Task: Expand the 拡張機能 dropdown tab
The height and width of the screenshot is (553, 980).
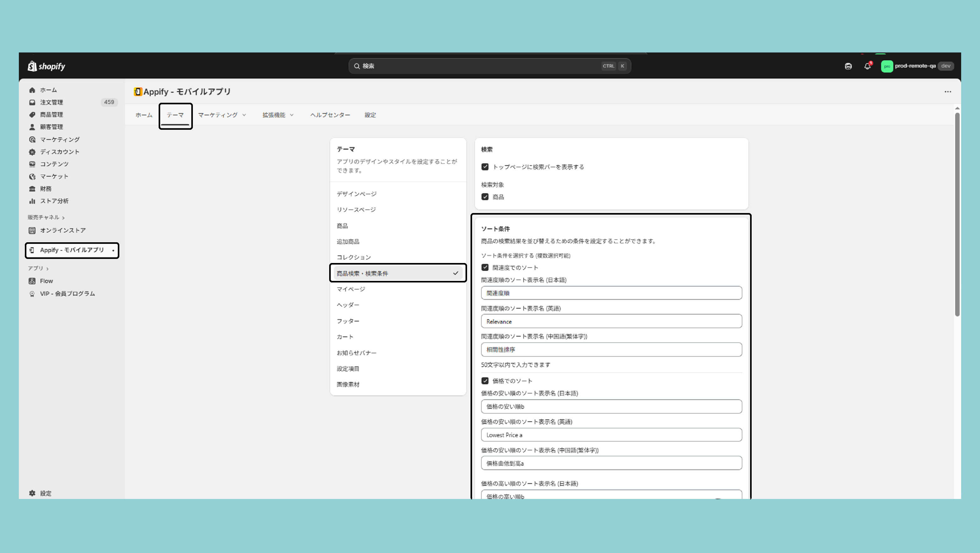Action: [278, 115]
